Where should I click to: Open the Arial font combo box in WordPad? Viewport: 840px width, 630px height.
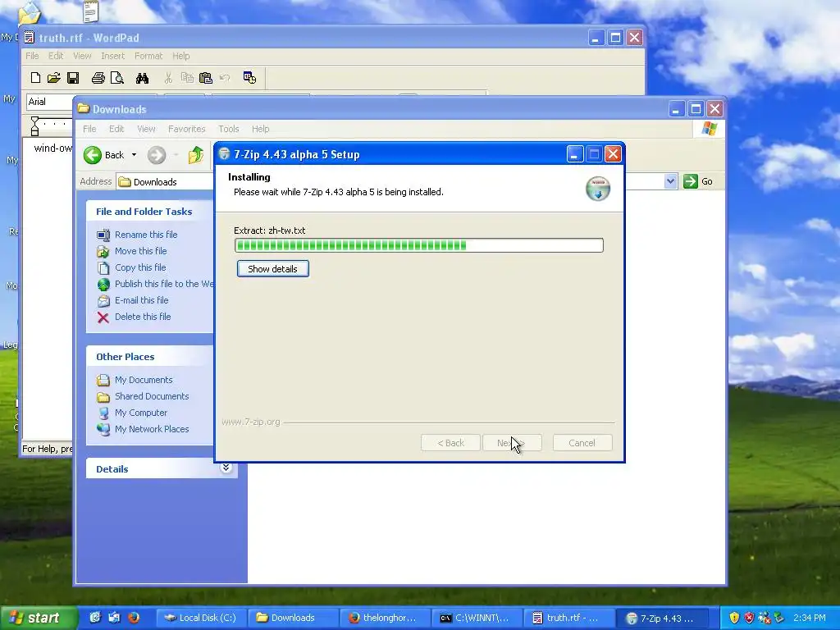point(49,102)
